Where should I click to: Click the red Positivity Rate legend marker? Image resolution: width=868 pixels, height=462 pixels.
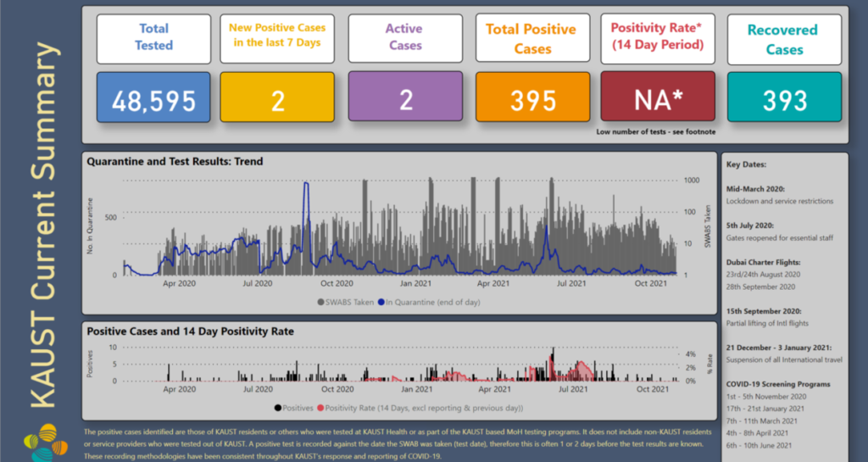(x=319, y=409)
